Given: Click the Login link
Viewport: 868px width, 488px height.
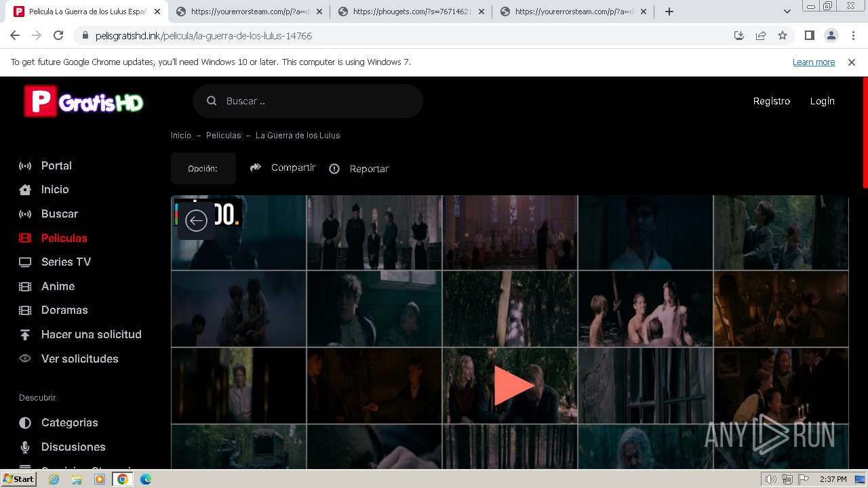Looking at the screenshot, I should point(822,101).
